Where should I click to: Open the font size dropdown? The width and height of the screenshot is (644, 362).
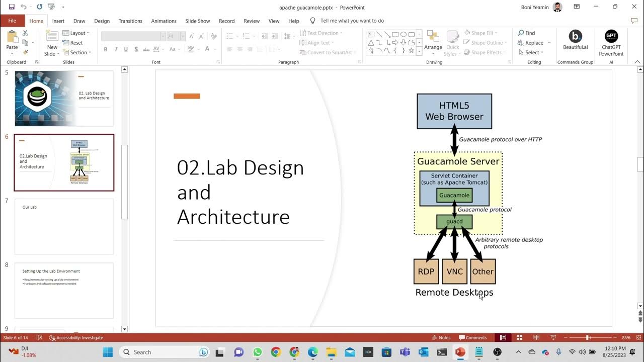(184, 36)
